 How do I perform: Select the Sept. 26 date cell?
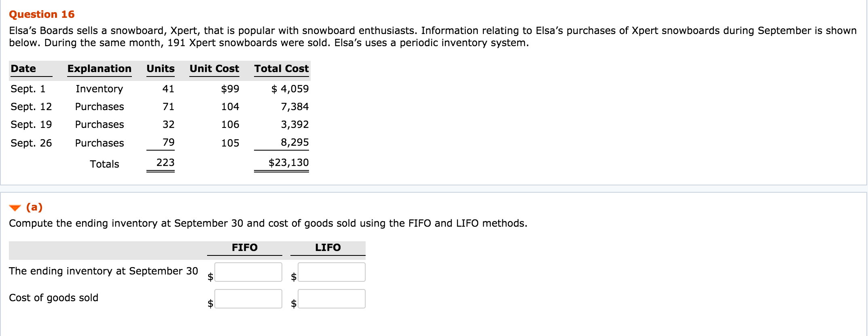pos(31,143)
